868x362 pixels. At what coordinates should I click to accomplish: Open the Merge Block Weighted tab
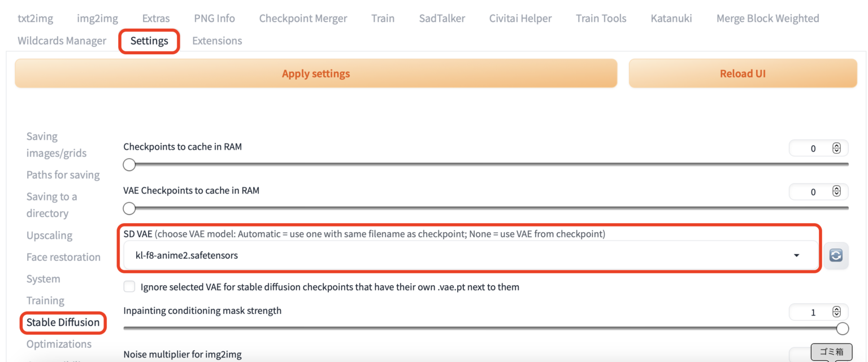(x=767, y=18)
